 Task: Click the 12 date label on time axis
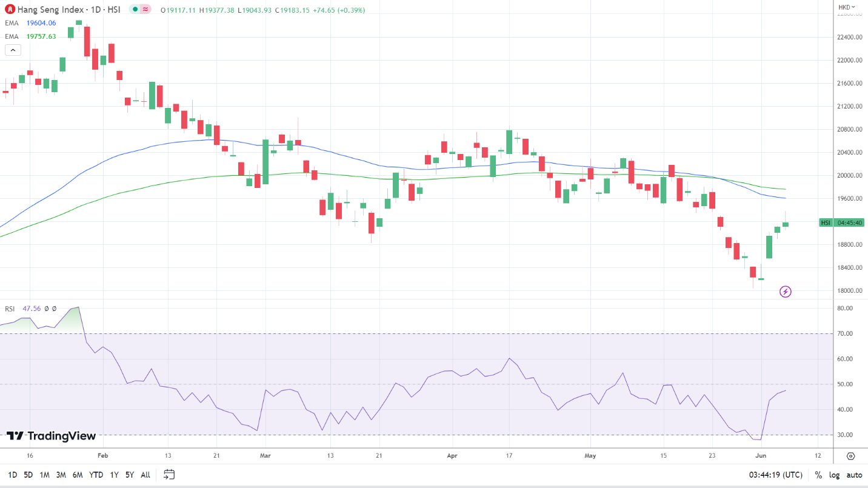818,455
